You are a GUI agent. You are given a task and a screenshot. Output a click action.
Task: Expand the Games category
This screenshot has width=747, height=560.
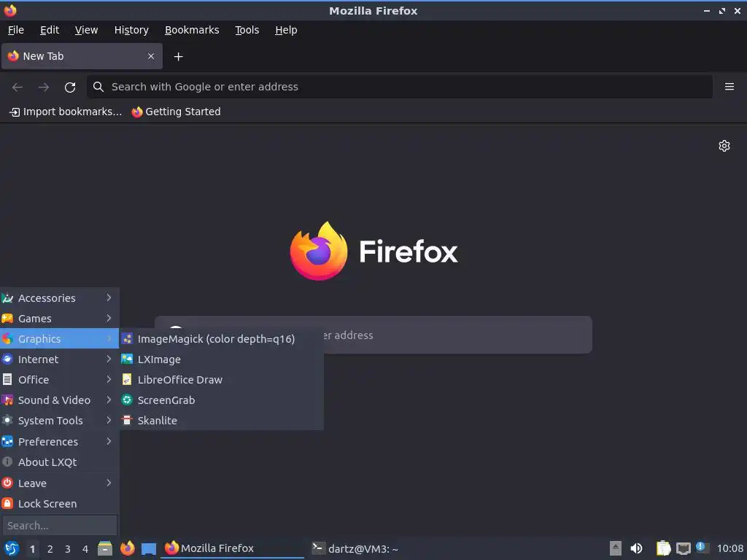(59, 319)
